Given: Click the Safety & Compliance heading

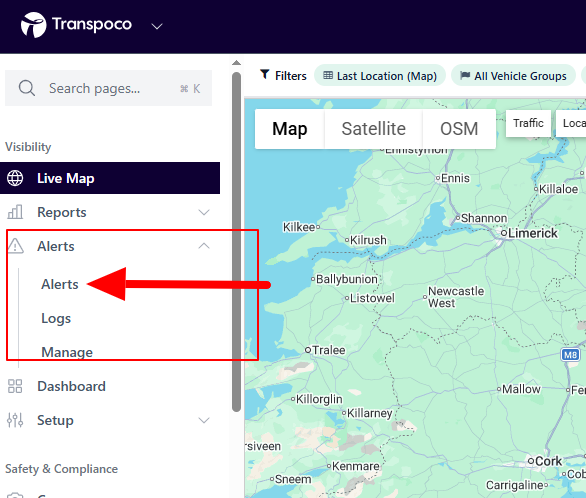Looking at the screenshot, I should click(61, 469).
